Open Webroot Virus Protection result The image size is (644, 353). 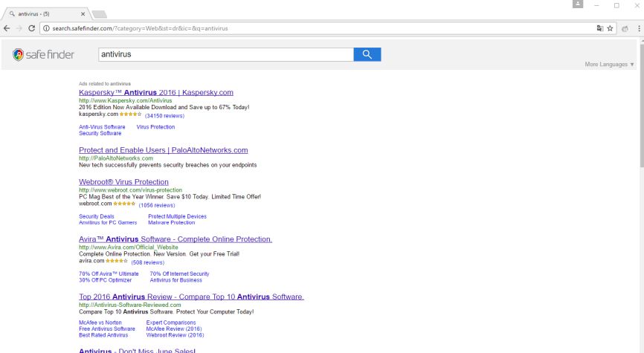(123, 182)
